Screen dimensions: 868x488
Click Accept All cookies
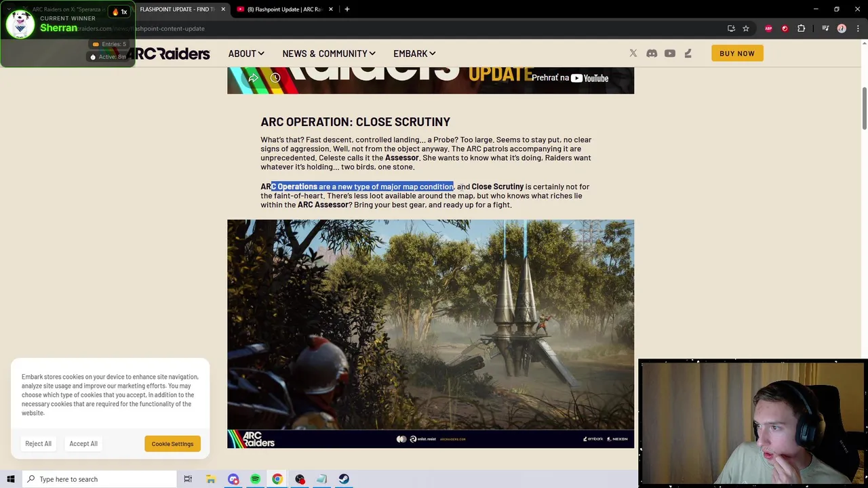coord(83,444)
